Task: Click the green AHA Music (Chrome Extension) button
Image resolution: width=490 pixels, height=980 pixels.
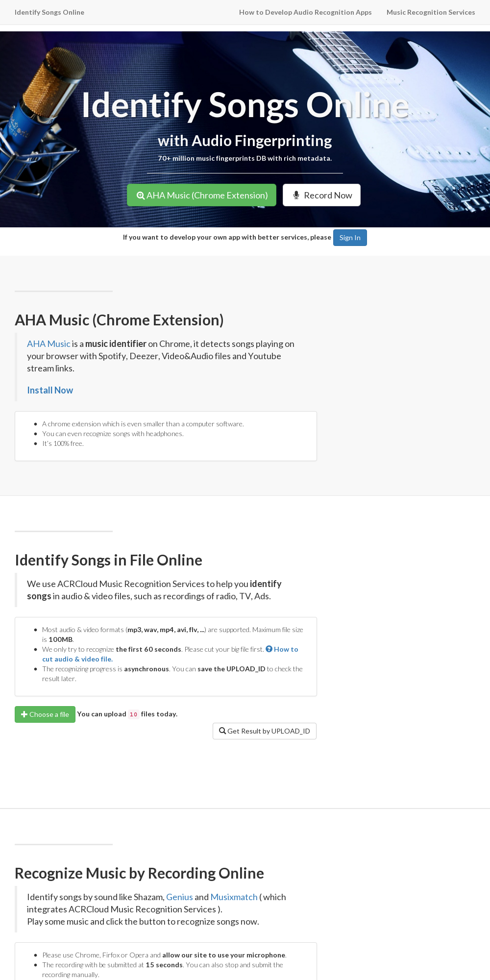Action: 201,195
